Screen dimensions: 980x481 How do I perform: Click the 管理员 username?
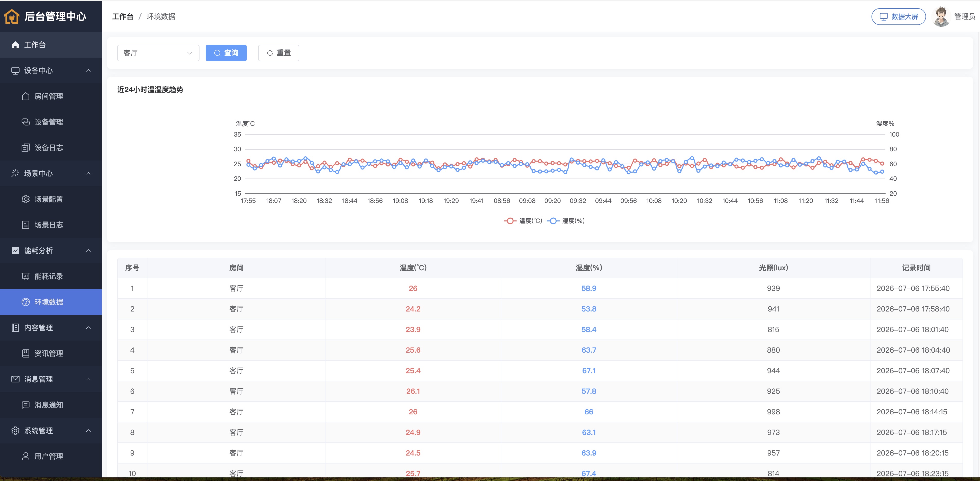coord(965,16)
